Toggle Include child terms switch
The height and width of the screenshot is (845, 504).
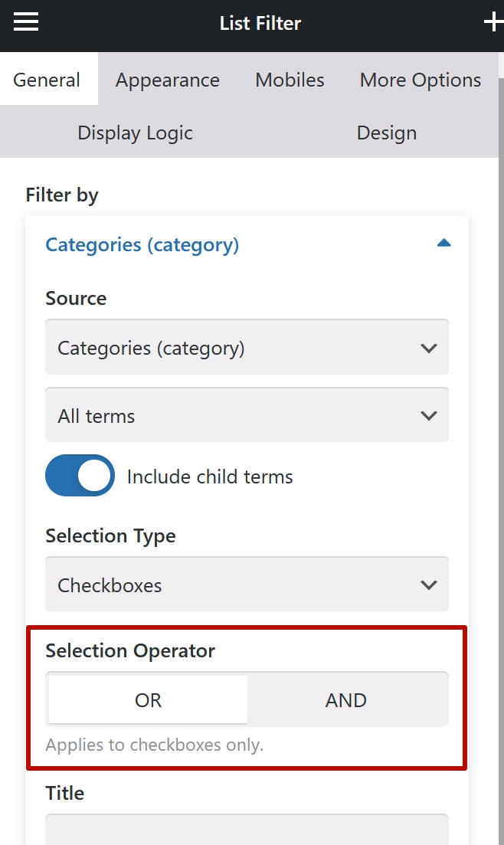click(80, 475)
